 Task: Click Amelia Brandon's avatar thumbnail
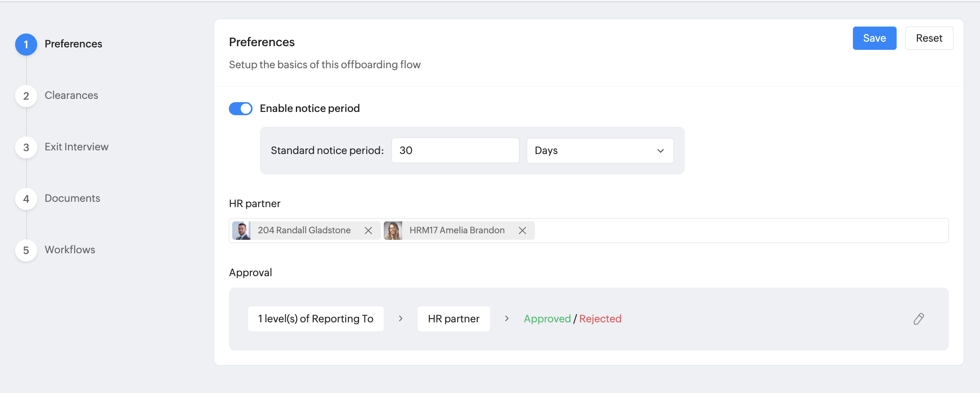click(393, 230)
